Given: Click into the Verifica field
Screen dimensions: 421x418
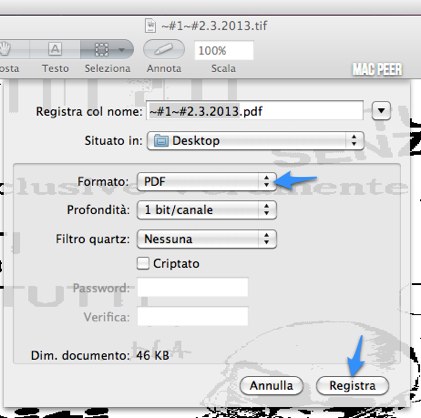Looking at the screenshot, I should pyautogui.click(x=193, y=316).
